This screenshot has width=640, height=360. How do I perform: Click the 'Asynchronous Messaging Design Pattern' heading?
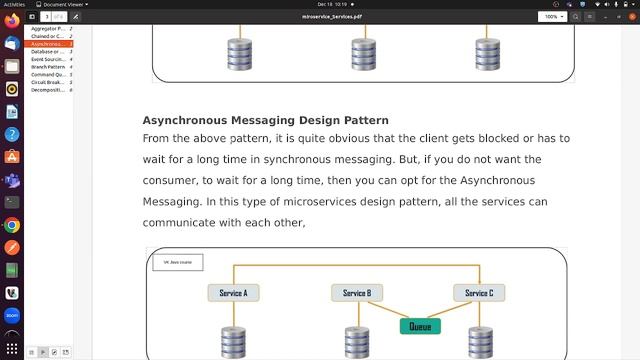pyautogui.click(x=265, y=120)
